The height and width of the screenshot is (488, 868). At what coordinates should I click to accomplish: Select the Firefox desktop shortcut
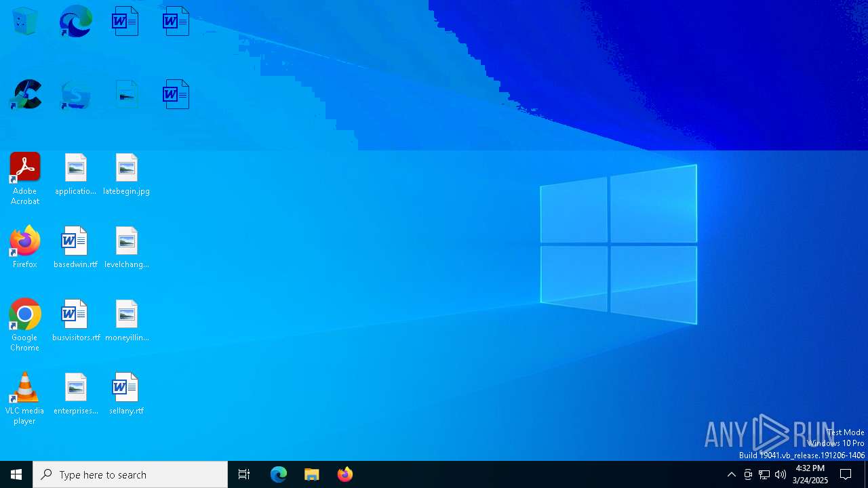pyautogui.click(x=25, y=247)
